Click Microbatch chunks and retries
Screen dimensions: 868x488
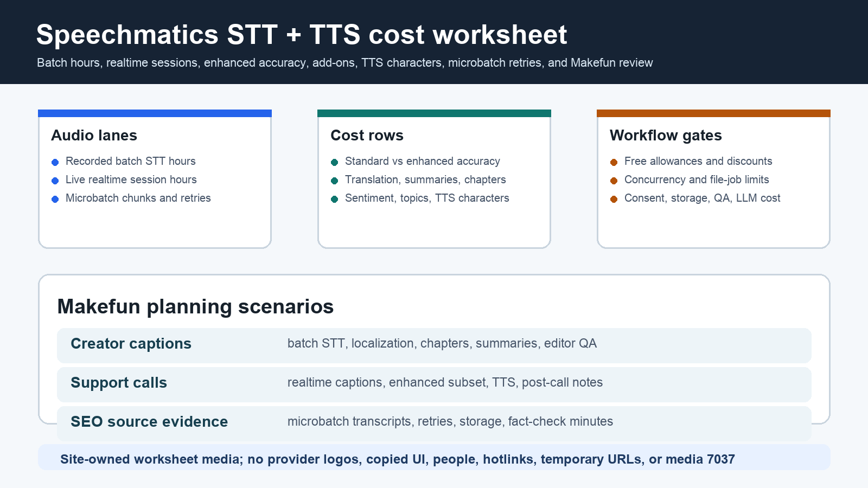[x=138, y=198]
